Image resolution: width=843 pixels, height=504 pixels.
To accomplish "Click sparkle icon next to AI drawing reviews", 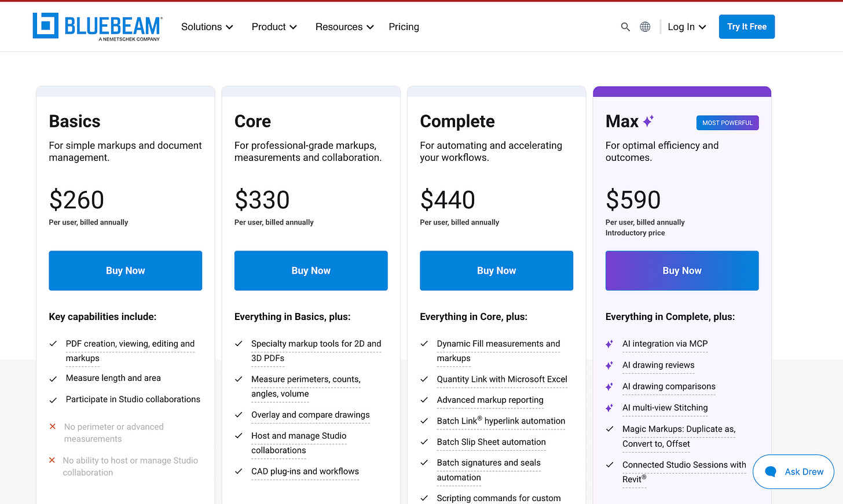I will pyautogui.click(x=609, y=365).
